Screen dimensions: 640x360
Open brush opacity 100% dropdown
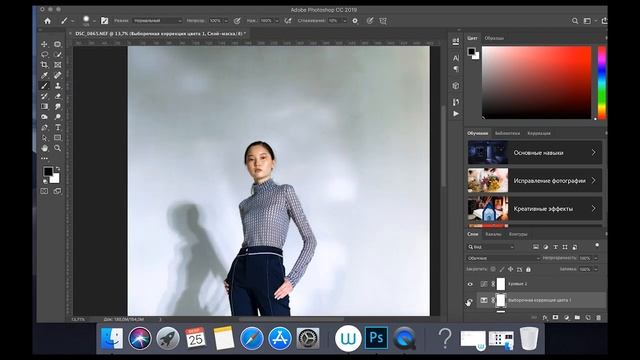(x=226, y=21)
